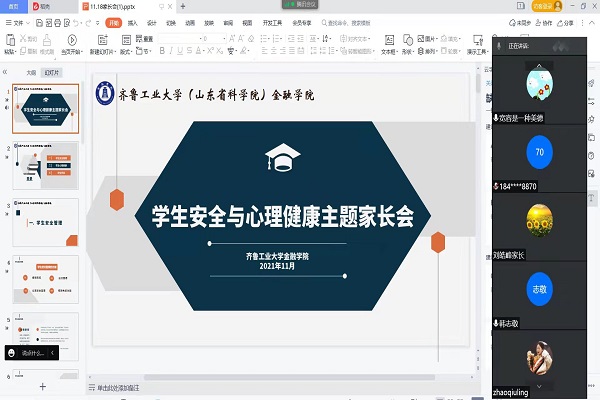This screenshot has width=600, height=400.
Task: Start slideshow from current page (当页开始)
Action: tap(72, 40)
